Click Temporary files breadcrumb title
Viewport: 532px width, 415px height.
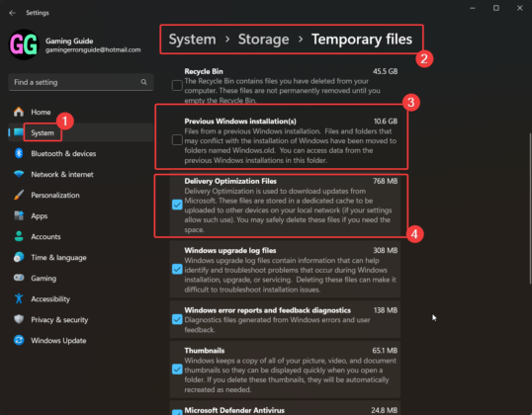click(x=362, y=40)
